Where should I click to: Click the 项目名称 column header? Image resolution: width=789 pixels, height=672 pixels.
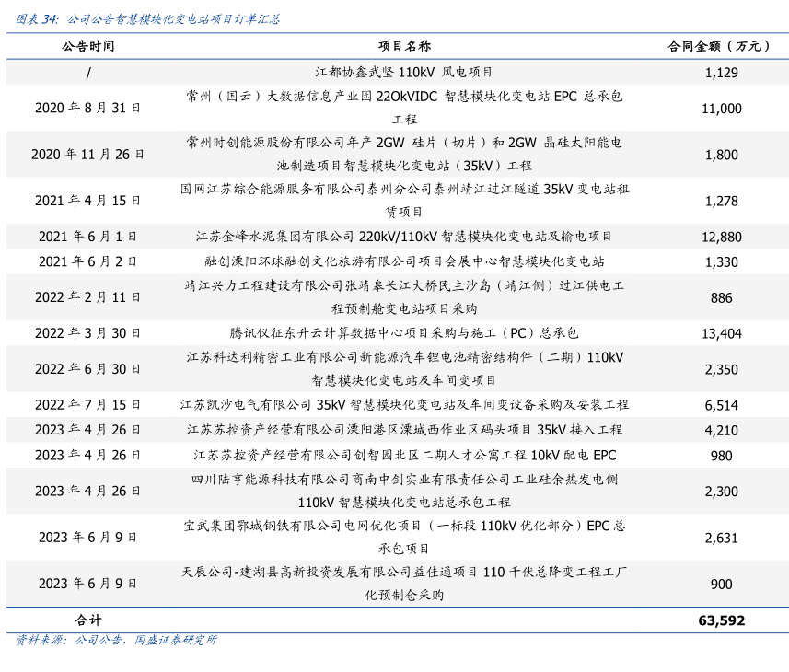[x=404, y=46]
